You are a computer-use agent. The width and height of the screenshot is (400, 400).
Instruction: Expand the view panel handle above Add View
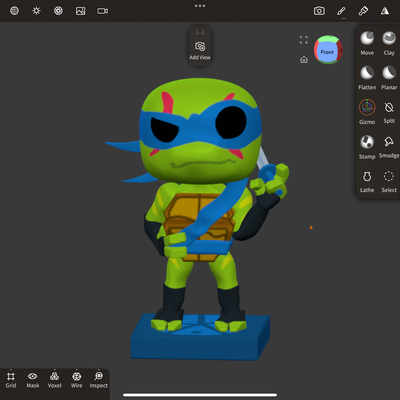pyautogui.click(x=200, y=32)
